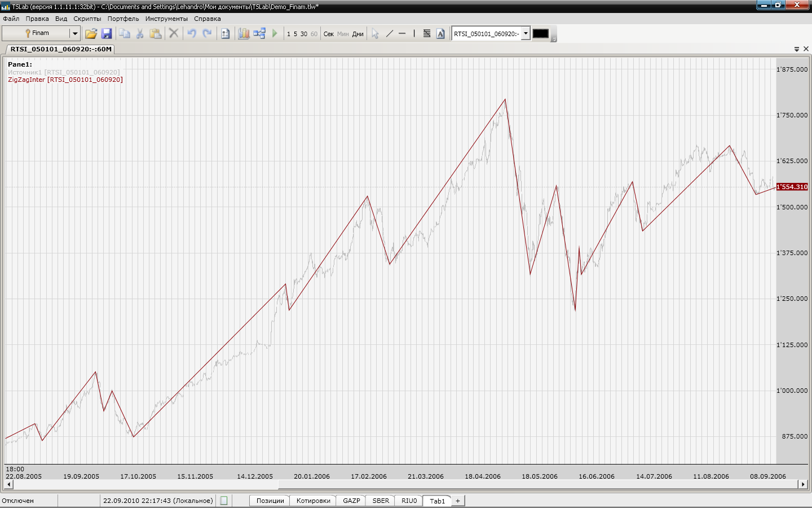Open the Правка menu

[x=37, y=19]
